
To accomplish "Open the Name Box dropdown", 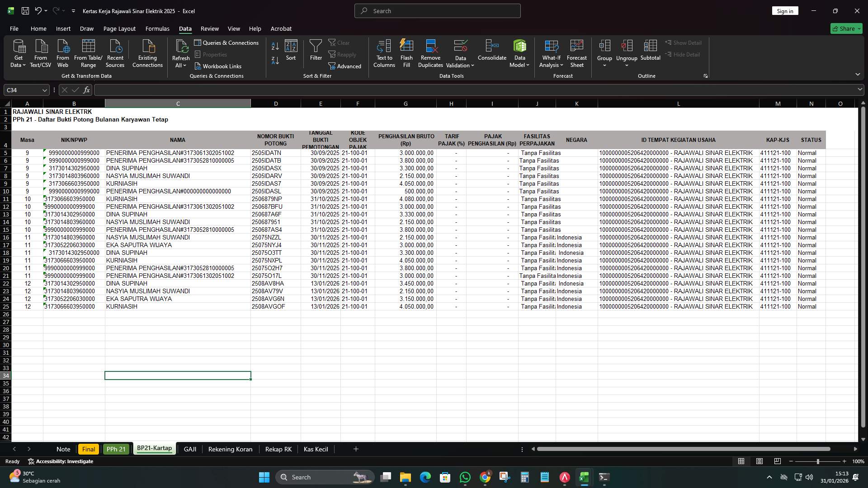I will coord(44,90).
